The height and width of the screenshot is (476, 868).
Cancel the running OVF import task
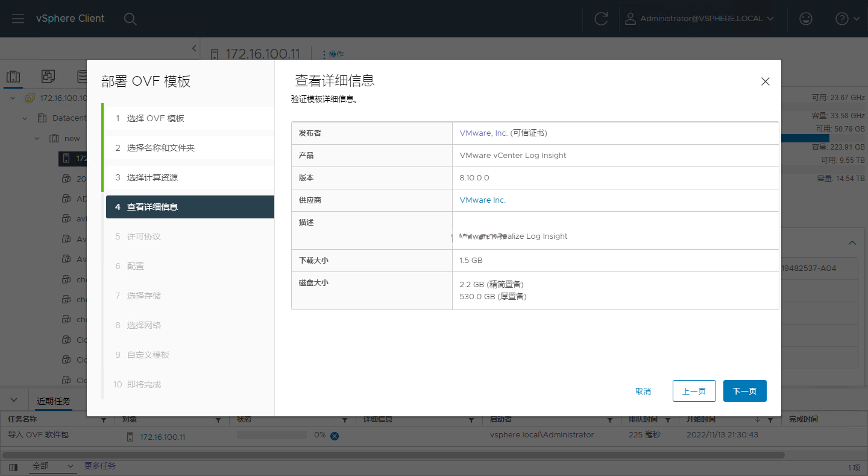(x=335, y=436)
